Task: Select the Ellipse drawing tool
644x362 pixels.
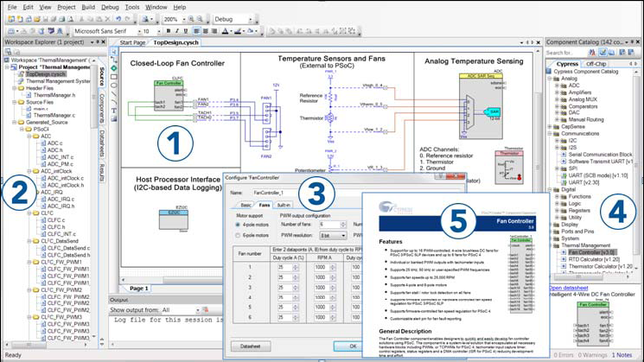Action: [x=114, y=86]
